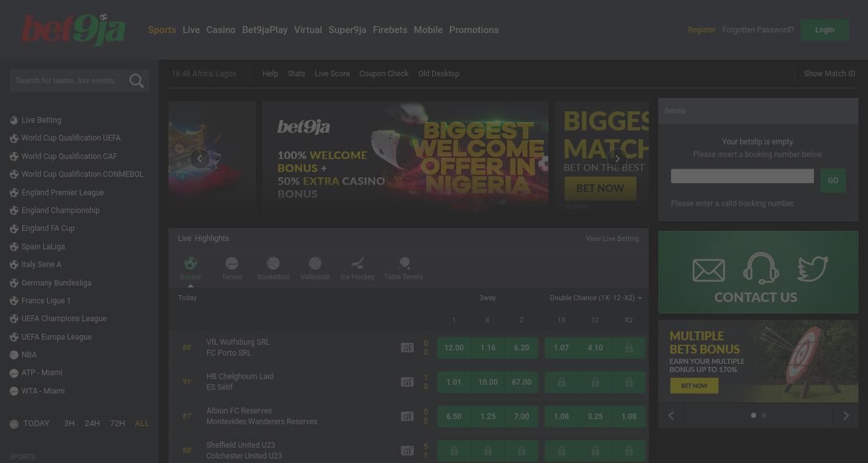Open World Cup Qualification CAF in sidebar
The width and height of the screenshot is (868, 463).
click(69, 156)
